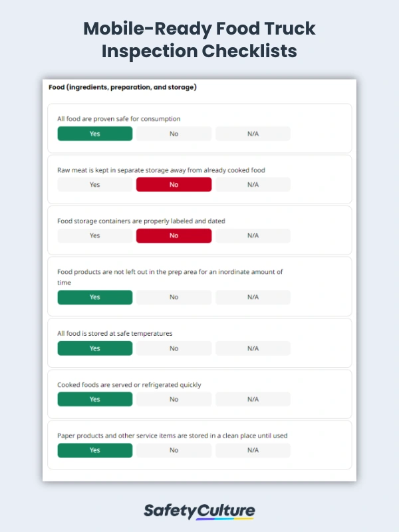Click red No for raw meat storage
This screenshot has height=532, width=399.
(174, 185)
